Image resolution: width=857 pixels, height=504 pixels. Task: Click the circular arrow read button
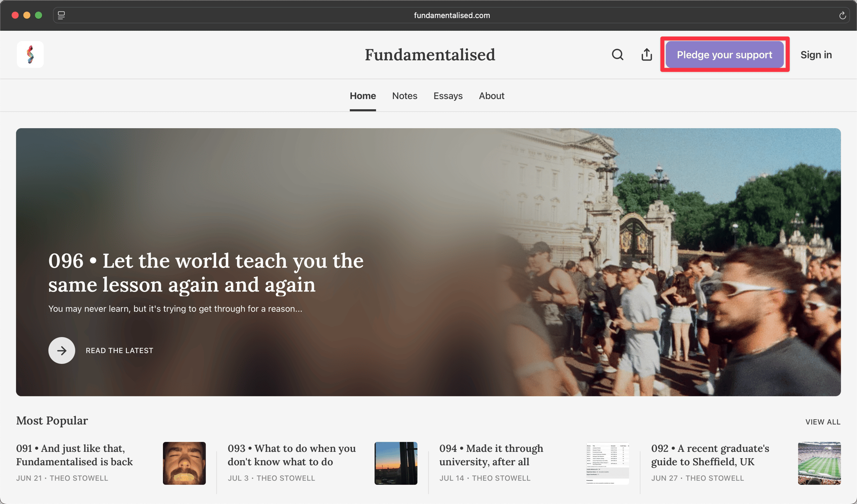62,350
